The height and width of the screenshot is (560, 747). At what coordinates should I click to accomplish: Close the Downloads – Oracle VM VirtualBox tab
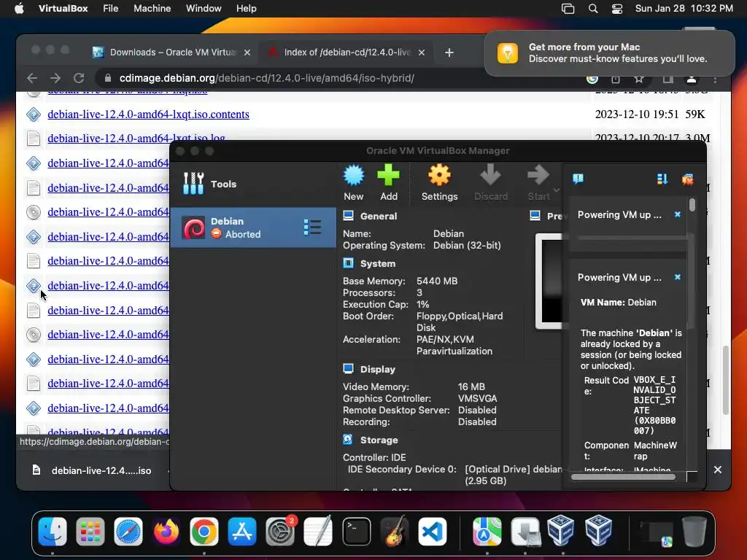tap(247, 52)
